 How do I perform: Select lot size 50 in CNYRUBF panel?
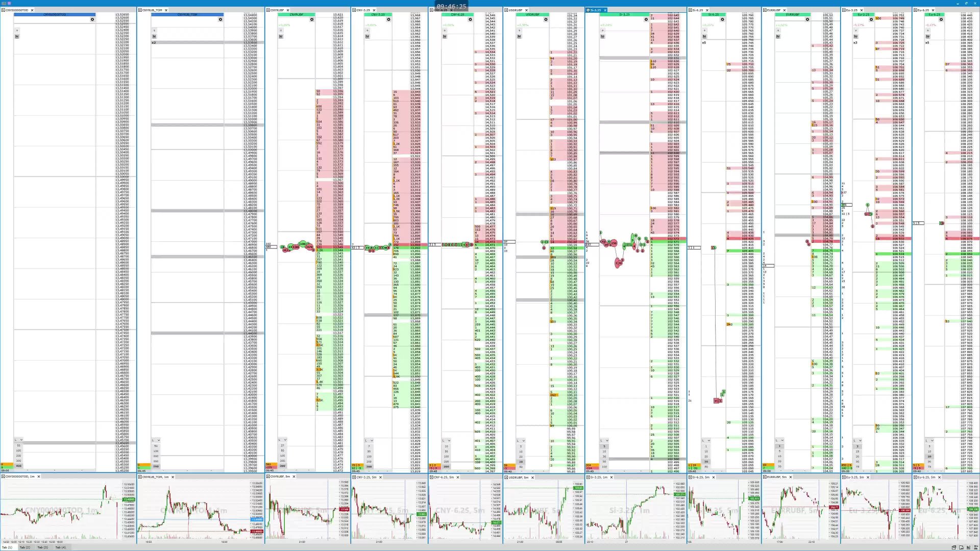click(282, 451)
